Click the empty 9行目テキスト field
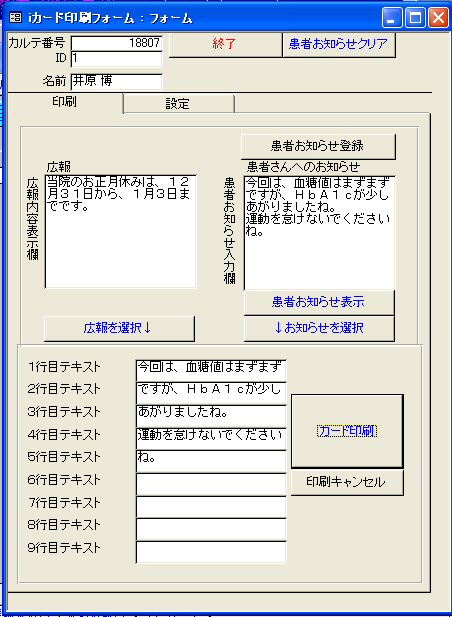452x617 pixels. (x=211, y=552)
